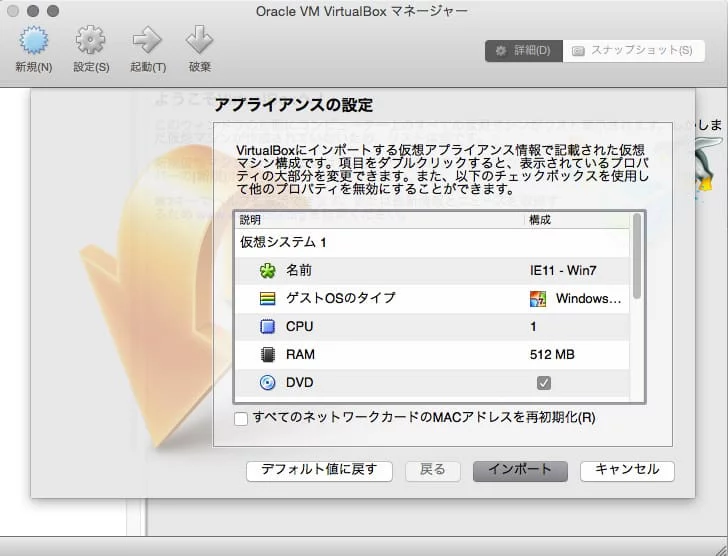Select the RAM memory icon
Viewport: 728px width, 556px height.
pyautogui.click(x=267, y=355)
